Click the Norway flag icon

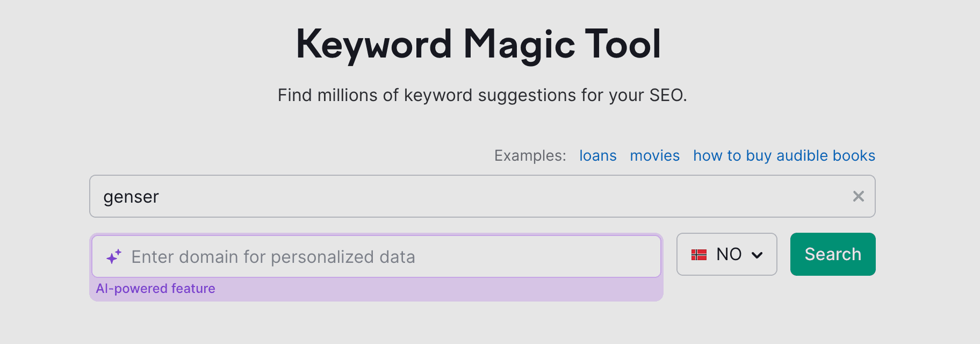point(698,255)
